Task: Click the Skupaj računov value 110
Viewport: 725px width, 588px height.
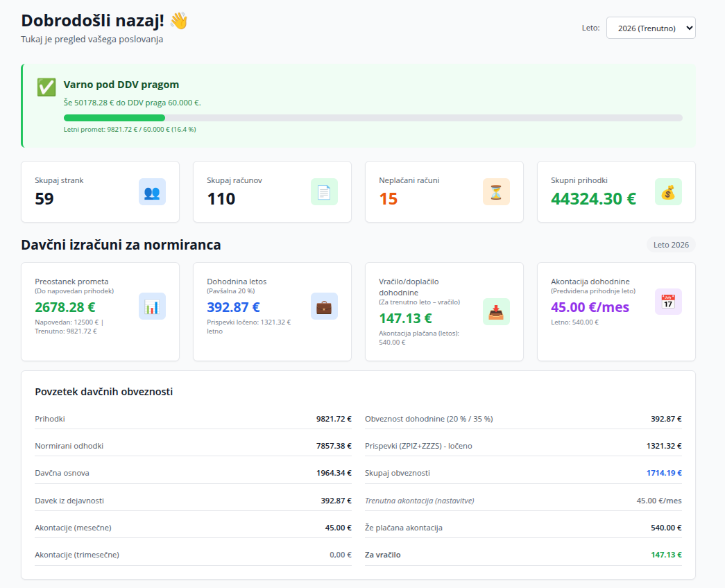Action: point(221,199)
